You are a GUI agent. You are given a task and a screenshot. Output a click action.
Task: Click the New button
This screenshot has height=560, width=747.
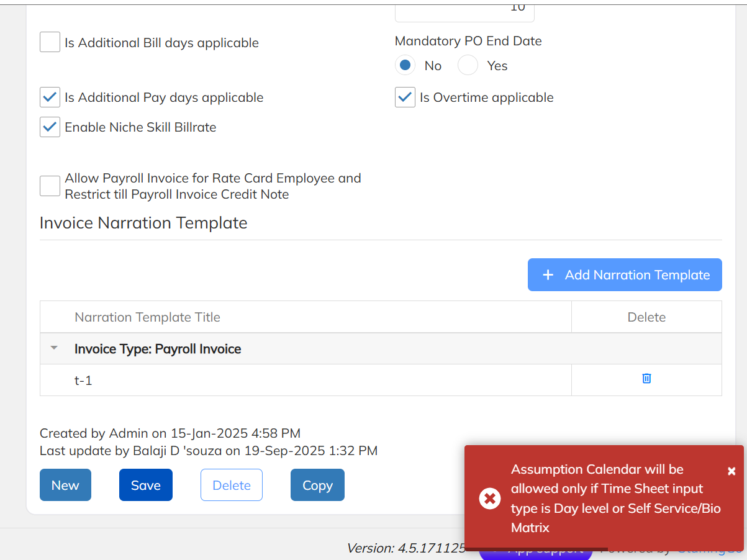(x=65, y=485)
